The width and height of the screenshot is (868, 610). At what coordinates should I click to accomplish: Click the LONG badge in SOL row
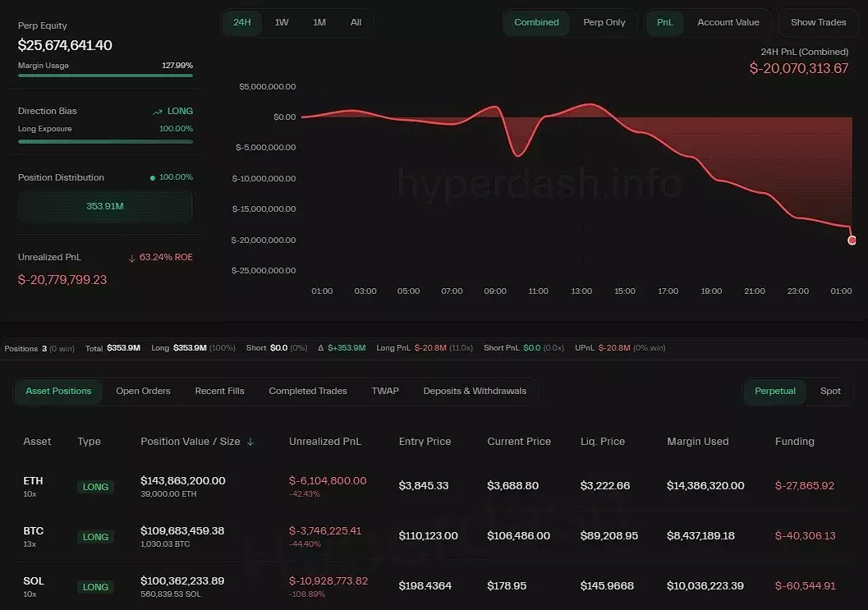pyautogui.click(x=95, y=587)
